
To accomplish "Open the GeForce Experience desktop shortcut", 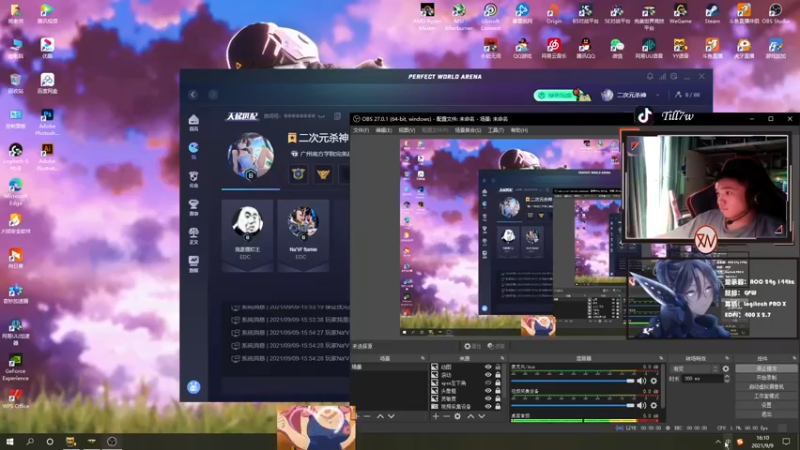I will point(15,367).
